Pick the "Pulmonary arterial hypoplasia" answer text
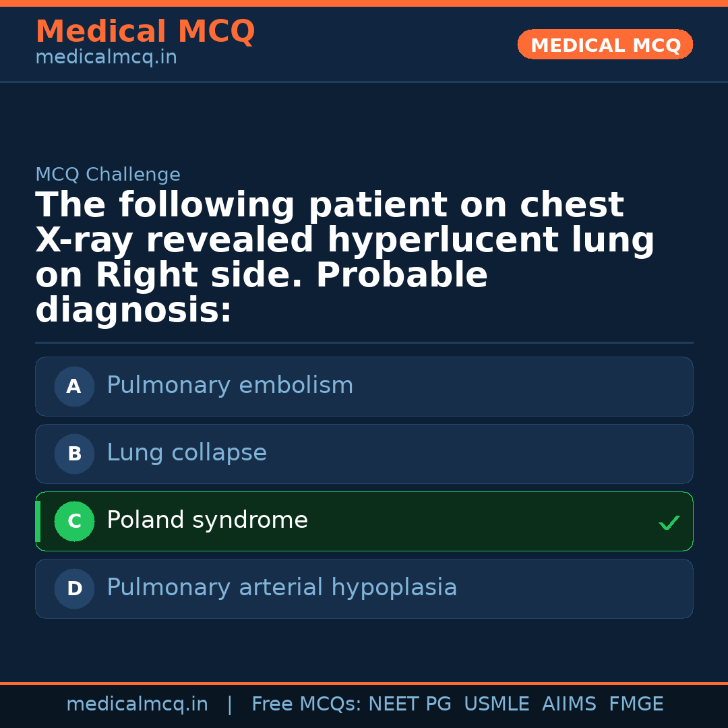The width and height of the screenshot is (728, 728). (282, 588)
